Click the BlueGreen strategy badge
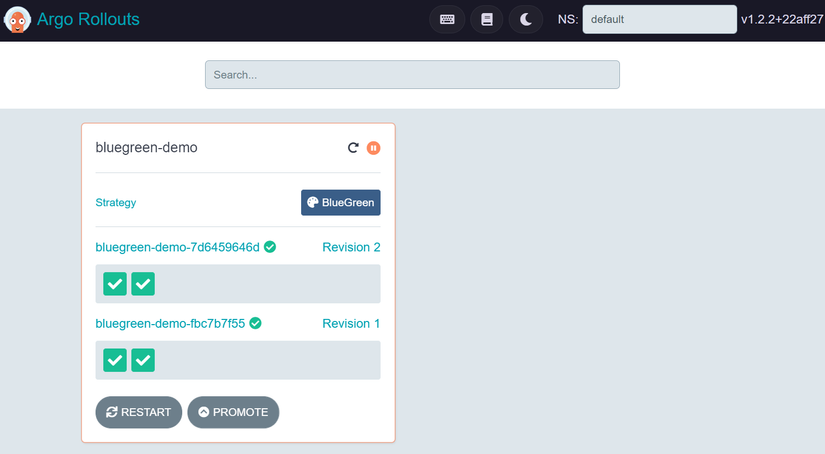This screenshot has height=454, width=825. (x=340, y=203)
